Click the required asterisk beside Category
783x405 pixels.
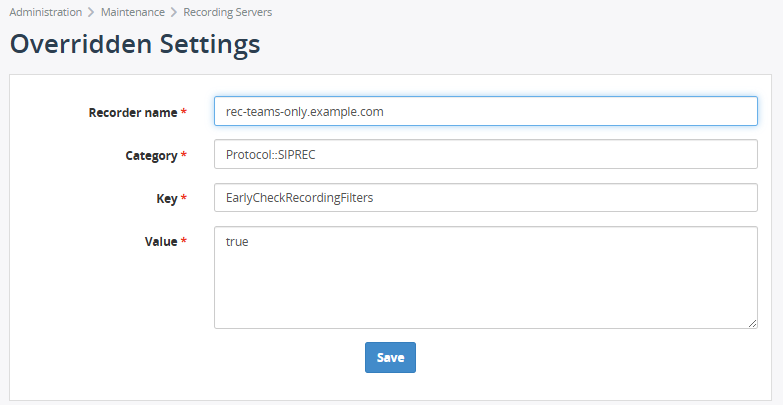(184, 156)
